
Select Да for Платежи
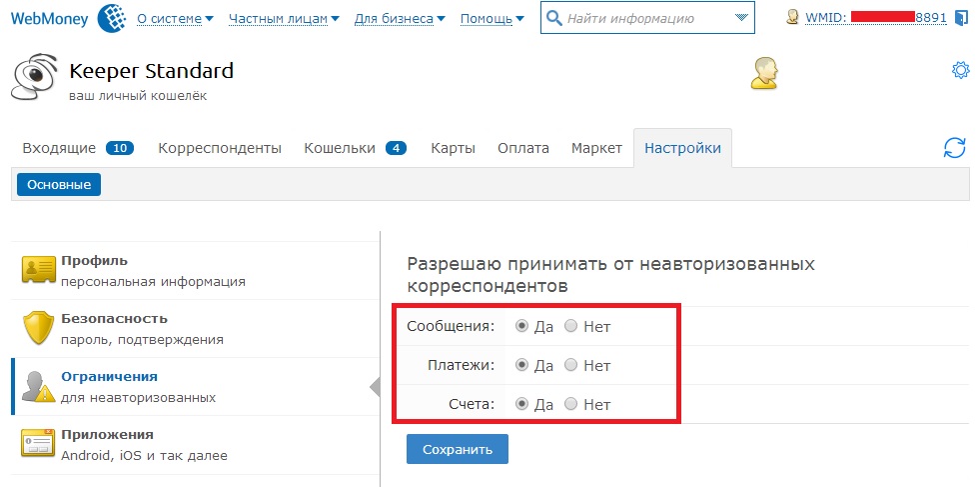coord(521,365)
